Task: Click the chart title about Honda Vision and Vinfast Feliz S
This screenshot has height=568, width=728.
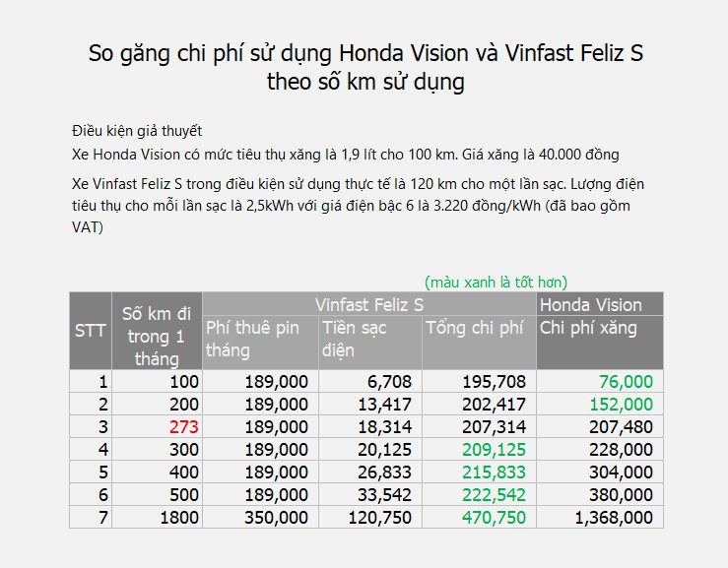Action: point(365,67)
